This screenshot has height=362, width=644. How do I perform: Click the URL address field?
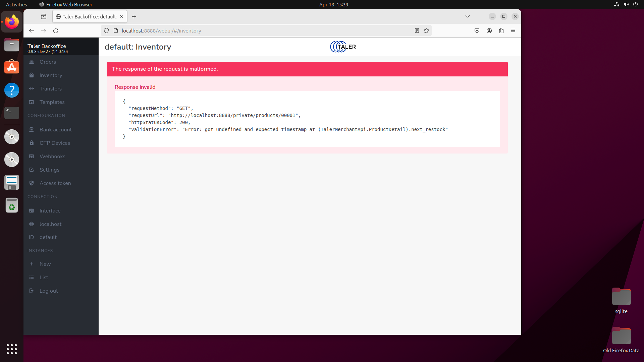[262, 31]
